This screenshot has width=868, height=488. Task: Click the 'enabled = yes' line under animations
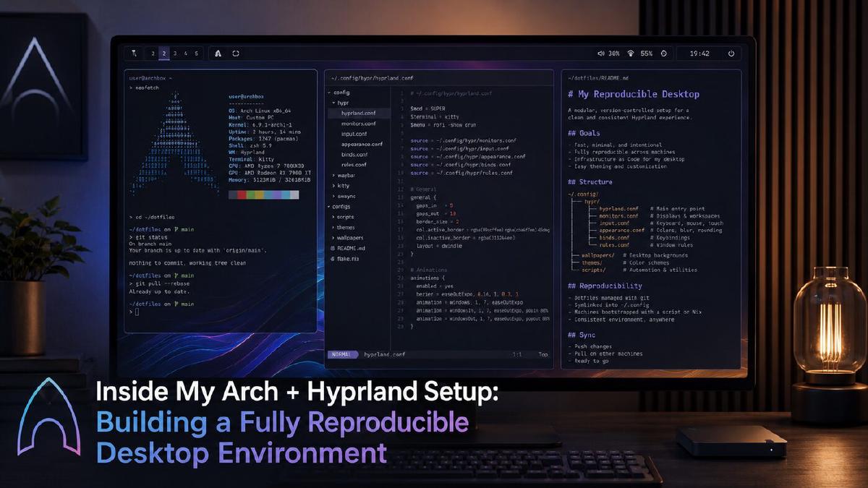(x=436, y=286)
